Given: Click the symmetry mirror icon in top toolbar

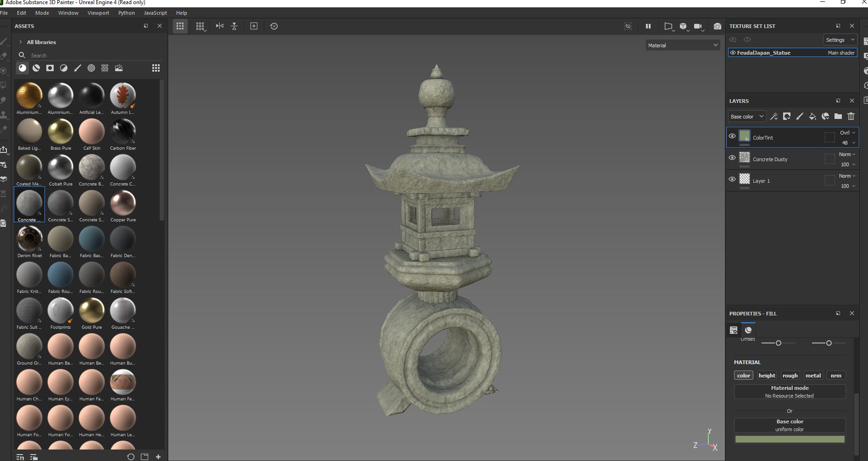Looking at the screenshot, I should click(220, 26).
